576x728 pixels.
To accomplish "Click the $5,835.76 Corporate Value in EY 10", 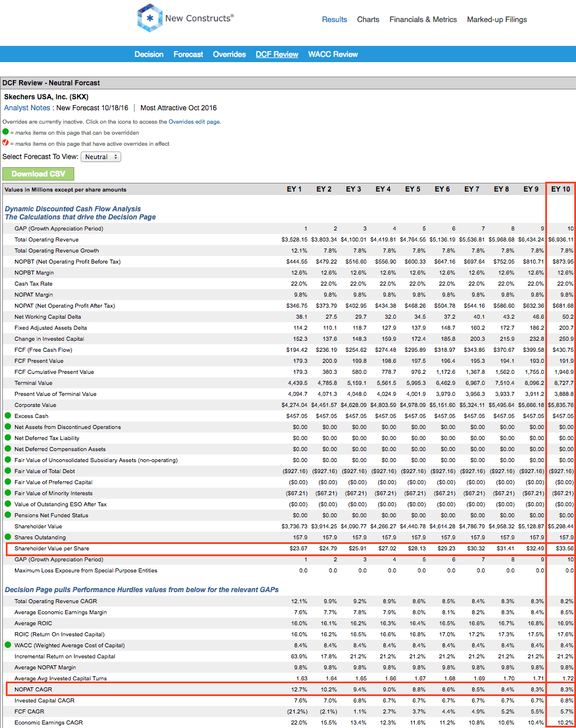I will [x=561, y=405].
